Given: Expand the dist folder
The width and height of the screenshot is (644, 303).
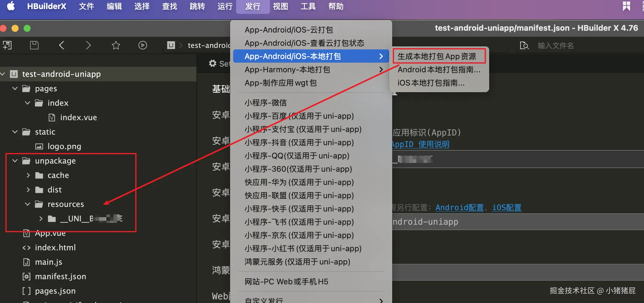Looking at the screenshot, I should [x=28, y=190].
